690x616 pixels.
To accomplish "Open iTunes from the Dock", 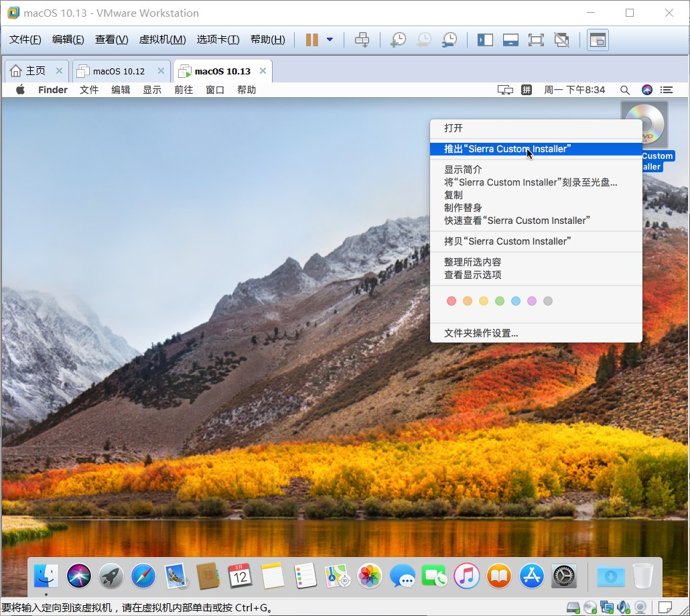I will click(466, 576).
